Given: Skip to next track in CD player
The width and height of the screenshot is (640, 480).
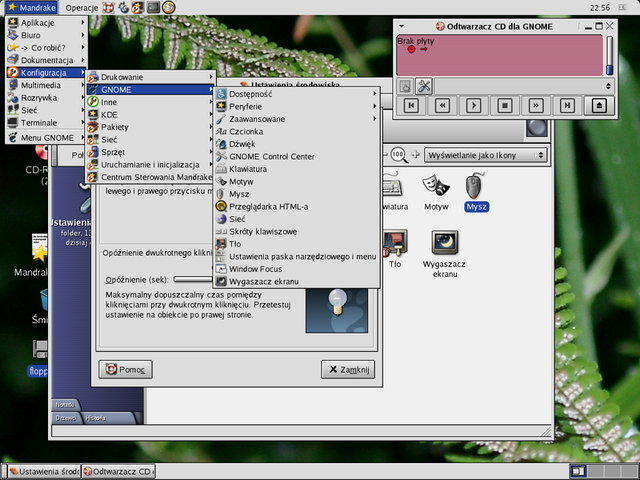Looking at the screenshot, I should (x=567, y=106).
